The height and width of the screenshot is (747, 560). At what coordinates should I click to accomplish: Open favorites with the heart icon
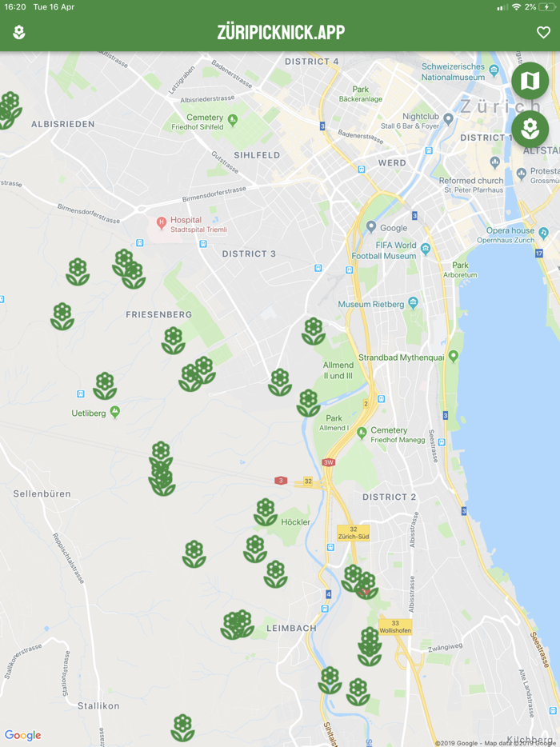[x=543, y=33]
